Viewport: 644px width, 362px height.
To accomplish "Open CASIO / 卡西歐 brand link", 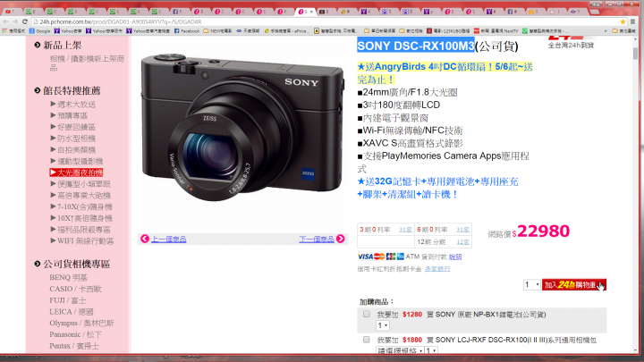I will 75,289.
